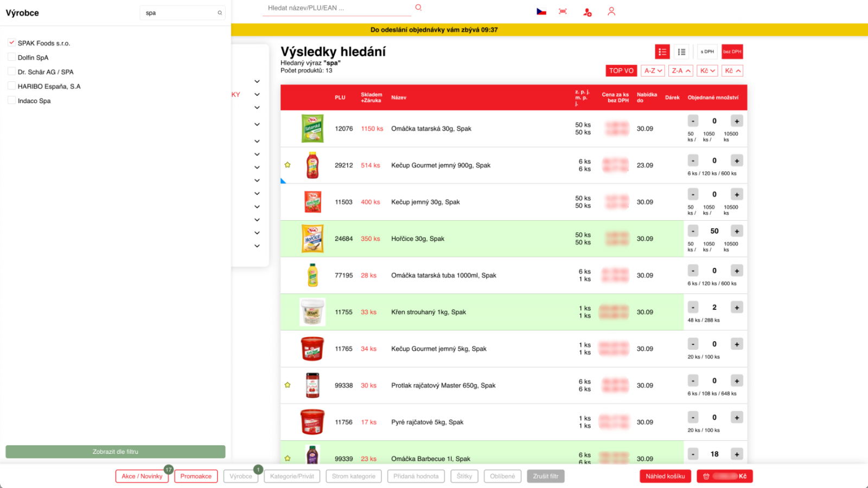Select the Akce / Novinky filter tab
Viewport: 868px width, 488px height.
(x=142, y=476)
